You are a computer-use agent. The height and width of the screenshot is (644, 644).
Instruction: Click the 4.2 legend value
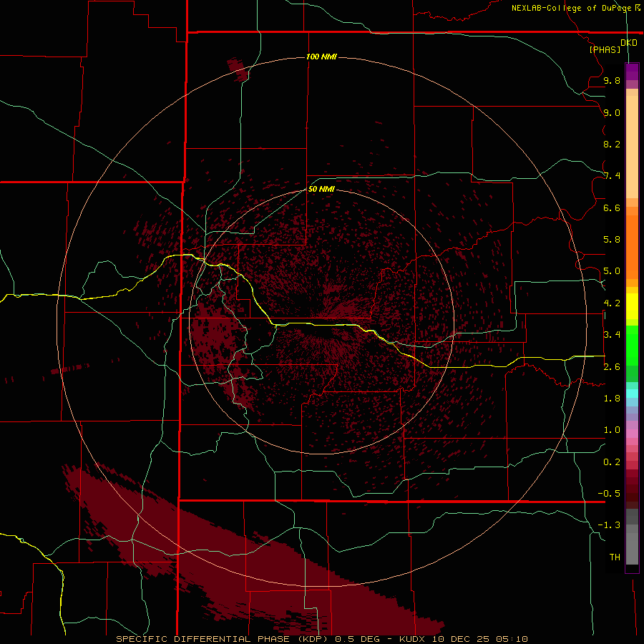tap(612, 303)
